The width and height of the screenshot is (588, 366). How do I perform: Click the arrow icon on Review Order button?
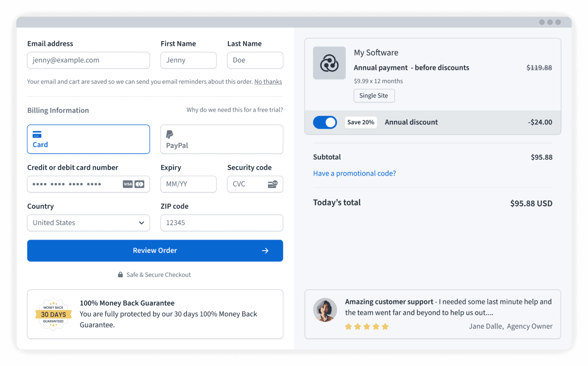click(265, 251)
